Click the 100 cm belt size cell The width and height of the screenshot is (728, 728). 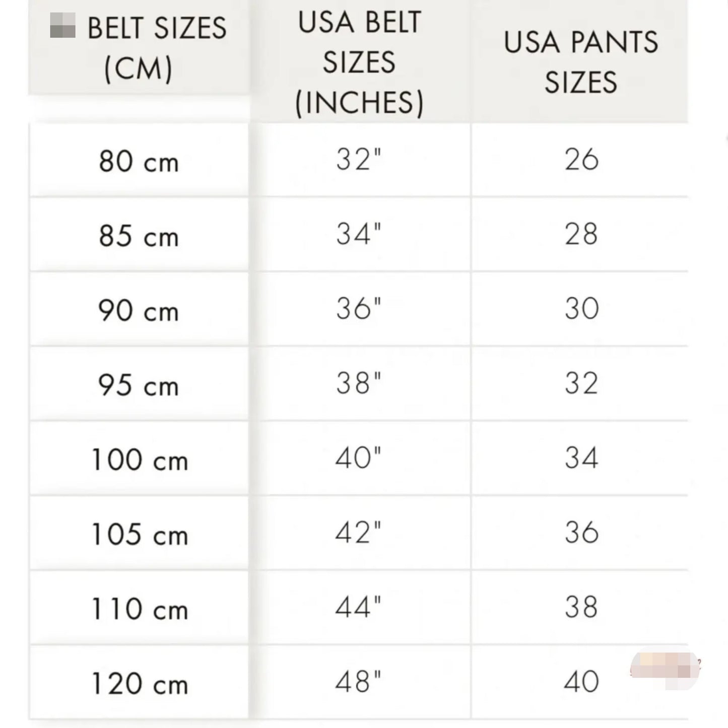[x=139, y=458]
